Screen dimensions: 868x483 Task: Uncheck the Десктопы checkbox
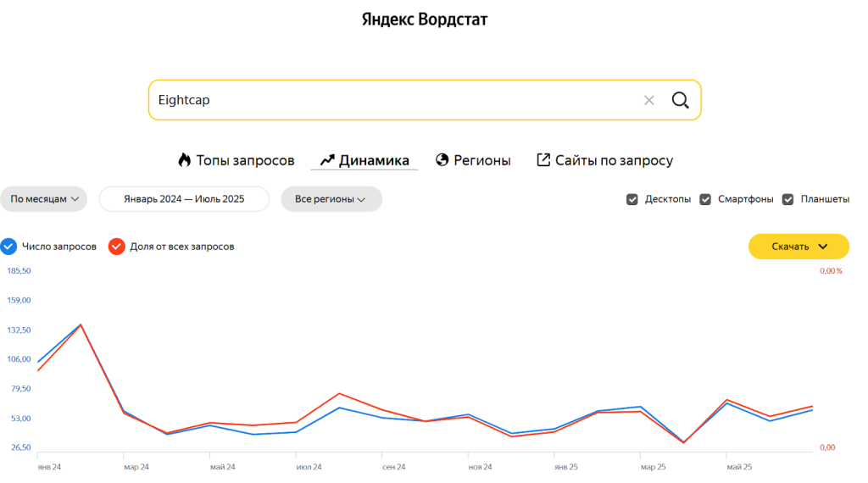tap(632, 199)
